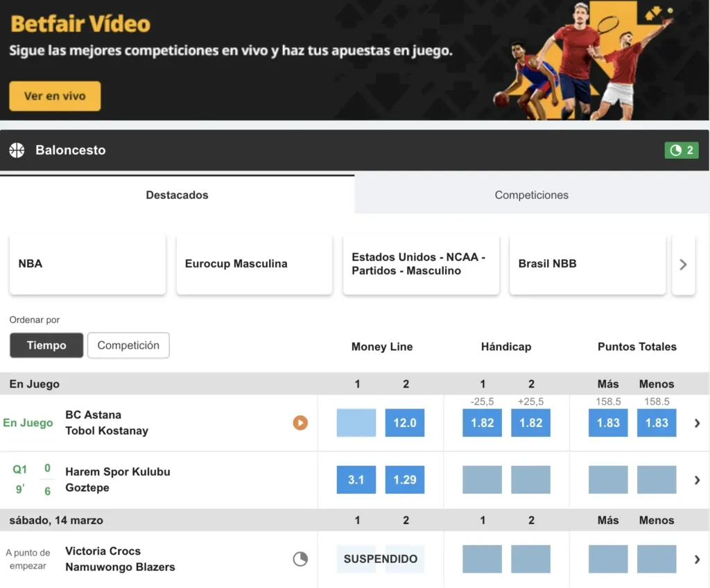The image size is (710, 588).
Task: Click the Betfair Vídeo banner title
Action: pyautogui.click(x=80, y=24)
